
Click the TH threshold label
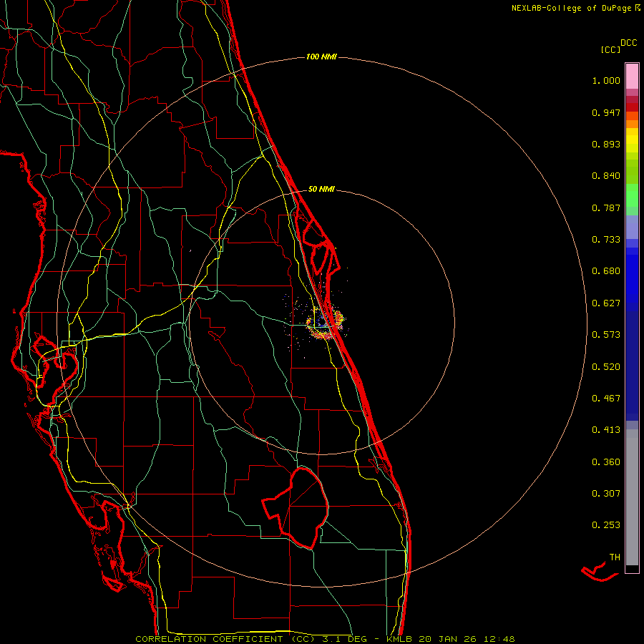pos(615,557)
